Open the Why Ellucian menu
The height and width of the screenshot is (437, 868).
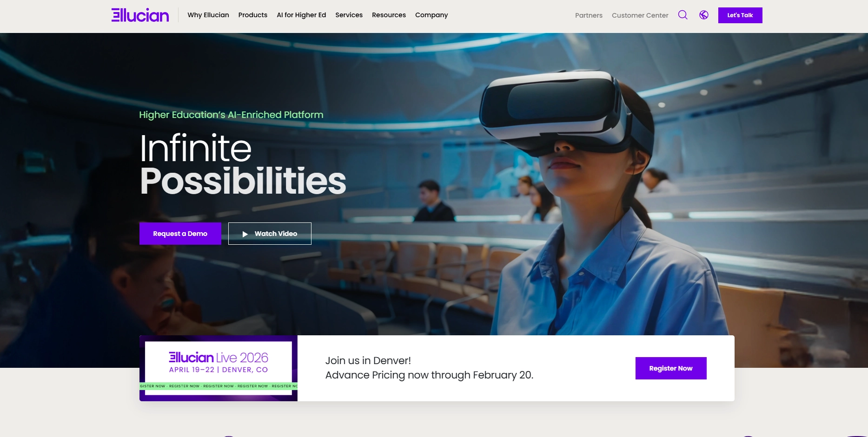(x=208, y=15)
